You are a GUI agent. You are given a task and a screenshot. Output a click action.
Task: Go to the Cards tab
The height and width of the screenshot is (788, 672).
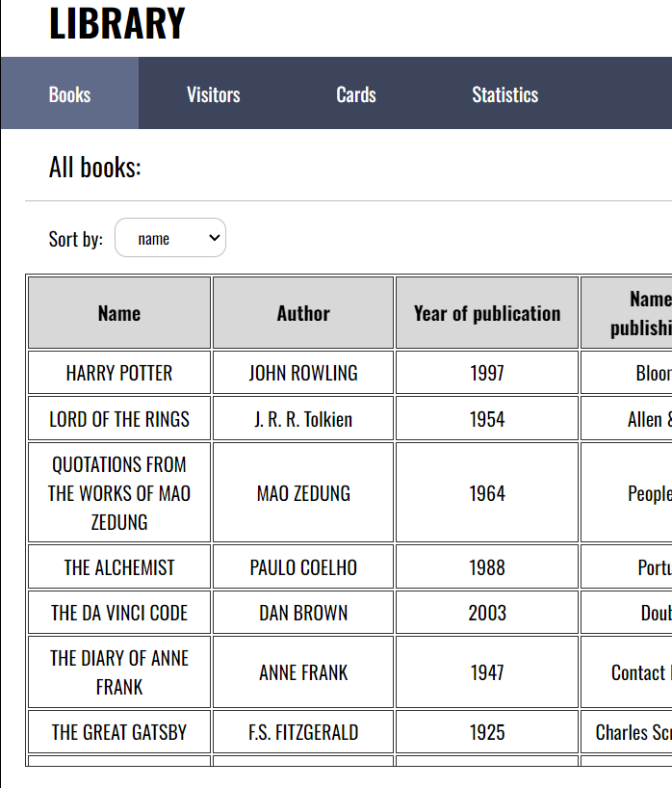pos(355,94)
